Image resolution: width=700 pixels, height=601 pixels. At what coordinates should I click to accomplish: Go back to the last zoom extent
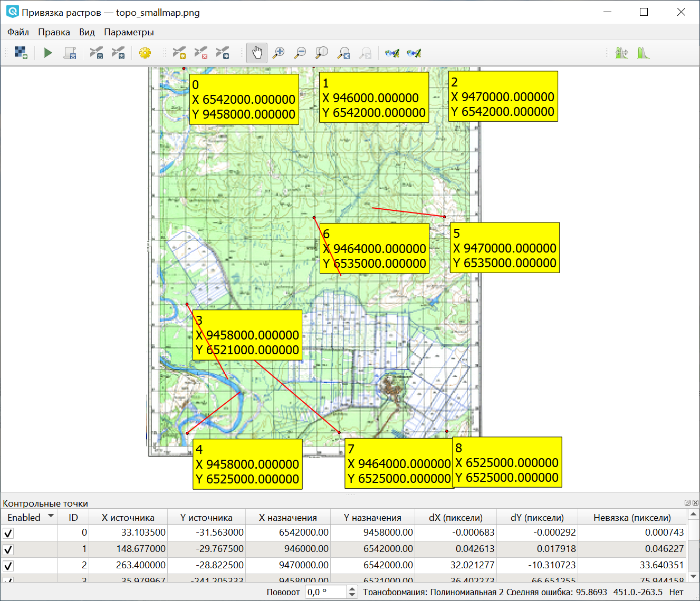tap(344, 53)
